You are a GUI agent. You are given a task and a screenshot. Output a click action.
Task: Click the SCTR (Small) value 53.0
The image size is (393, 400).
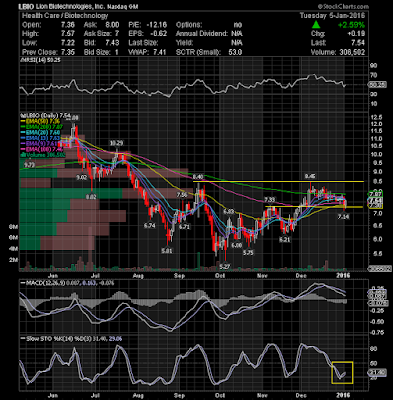coord(235,52)
